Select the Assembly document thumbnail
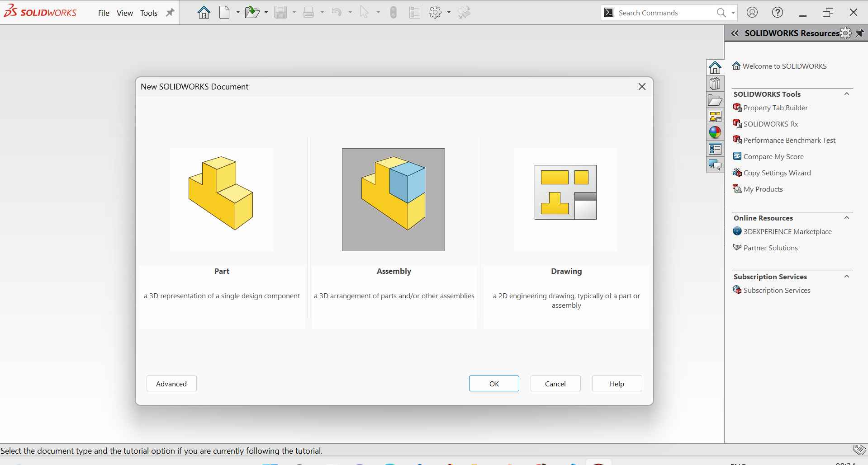 [394, 200]
